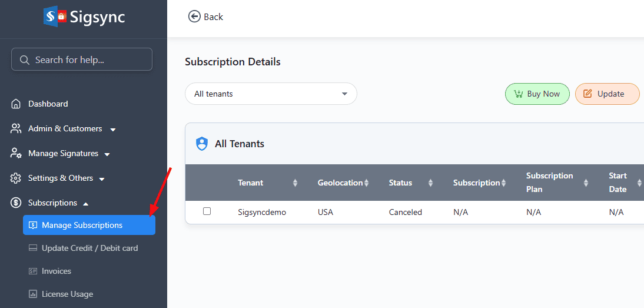
Task: Sort table by Tenant column
Action: tap(295, 183)
